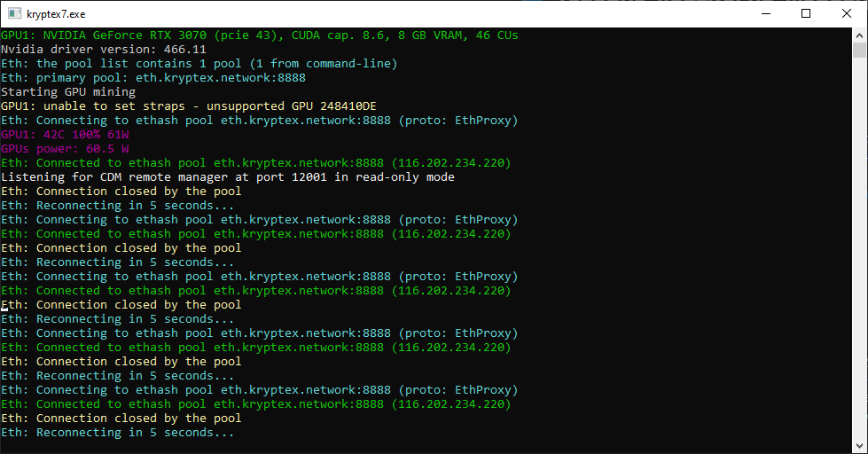This screenshot has width=868, height=454.
Task: Click the GPUs power 60.5 W line
Action: (x=66, y=149)
